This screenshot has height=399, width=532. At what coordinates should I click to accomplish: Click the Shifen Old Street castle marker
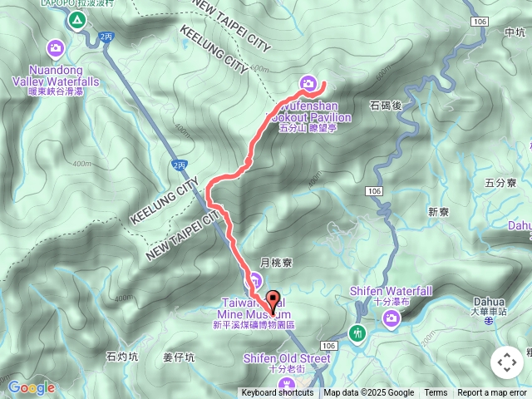tap(286, 386)
